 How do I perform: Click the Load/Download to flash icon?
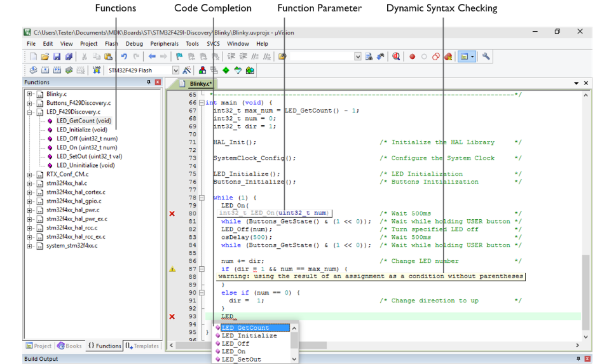tap(97, 71)
